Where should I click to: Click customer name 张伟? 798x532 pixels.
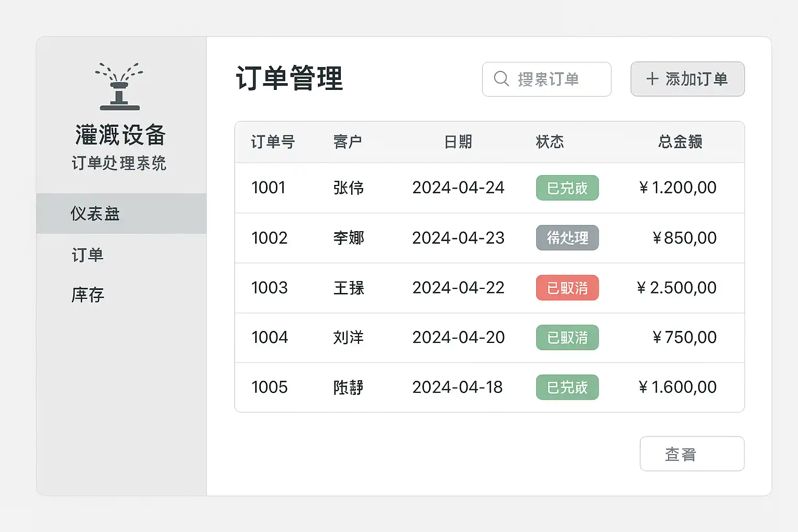[349, 188]
